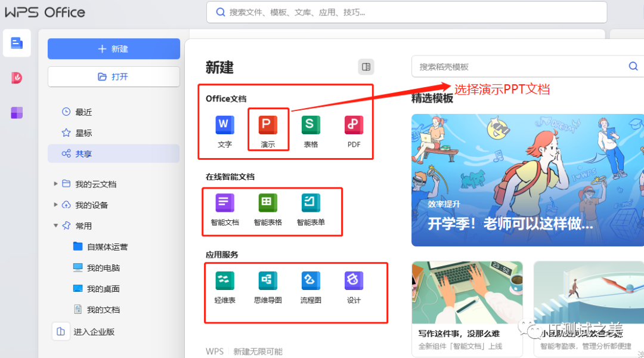Viewport: 644px width, 358px height.
Task: Expand the 我的云文档 tree node
Action: [x=56, y=184]
